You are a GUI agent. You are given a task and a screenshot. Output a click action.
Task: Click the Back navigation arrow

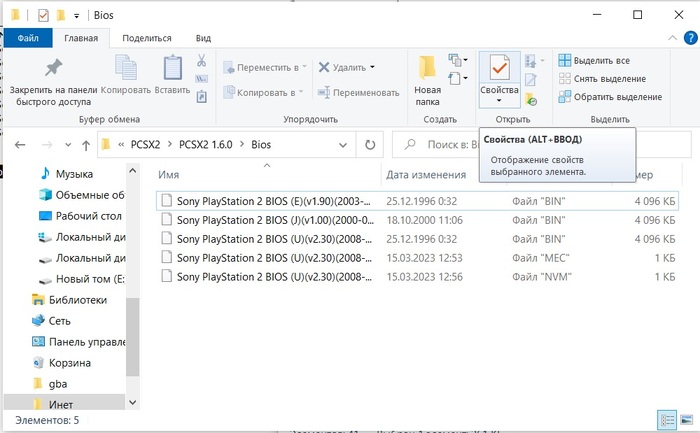19,145
